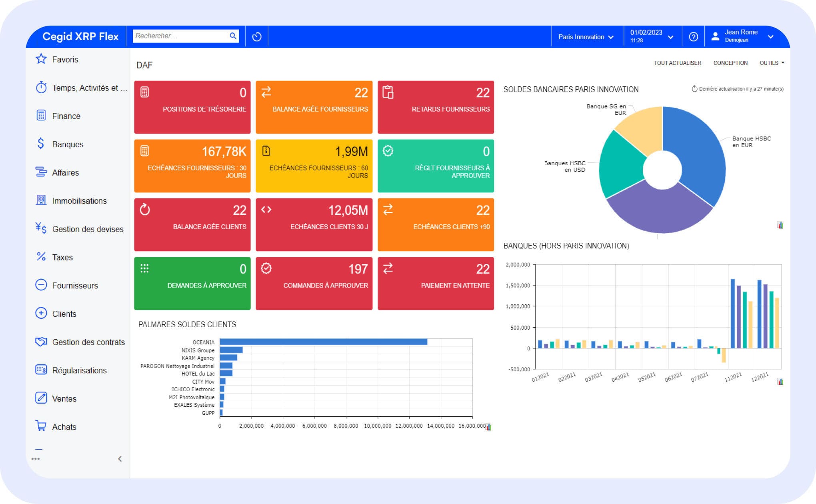The width and height of the screenshot is (816, 504).
Task: Expand the OUTILS menu
Action: [772, 63]
